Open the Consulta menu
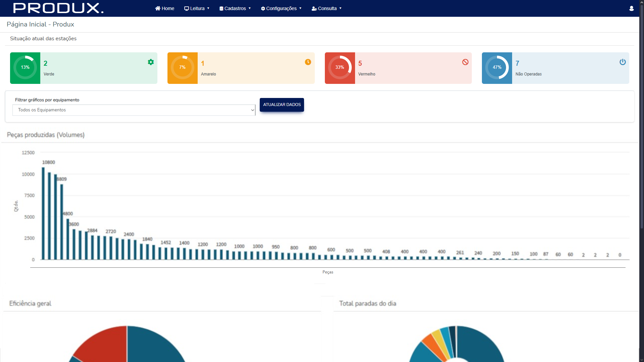This screenshot has width=644, height=362. click(327, 8)
